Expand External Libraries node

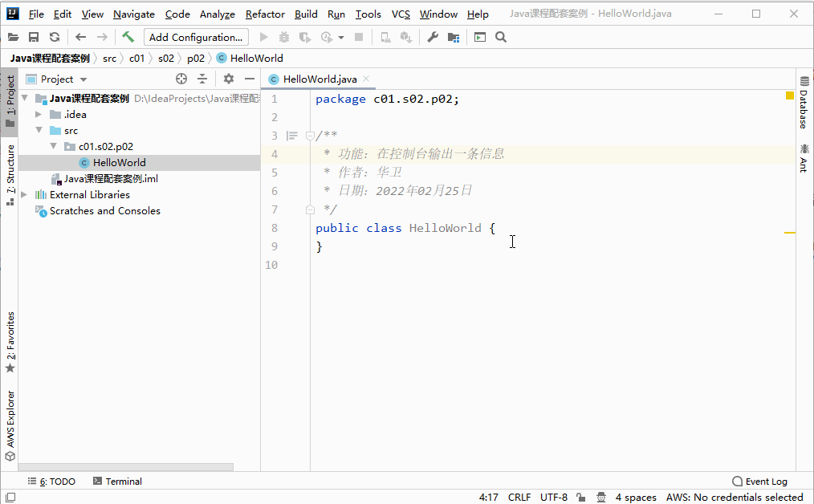(x=24, y=195)
